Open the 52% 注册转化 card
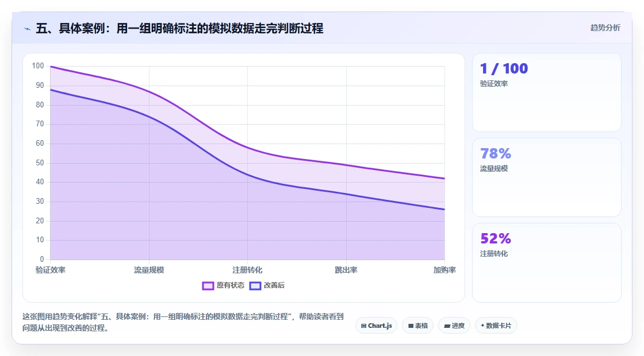Viewport: 644px width, 356px height. tap(547, 262)
